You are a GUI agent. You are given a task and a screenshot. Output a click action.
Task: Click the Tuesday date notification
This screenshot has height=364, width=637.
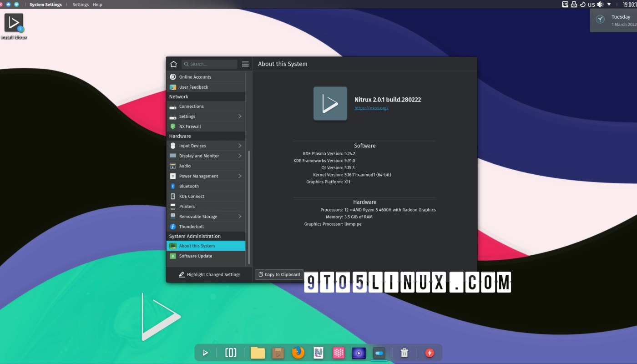coord(614,20)
